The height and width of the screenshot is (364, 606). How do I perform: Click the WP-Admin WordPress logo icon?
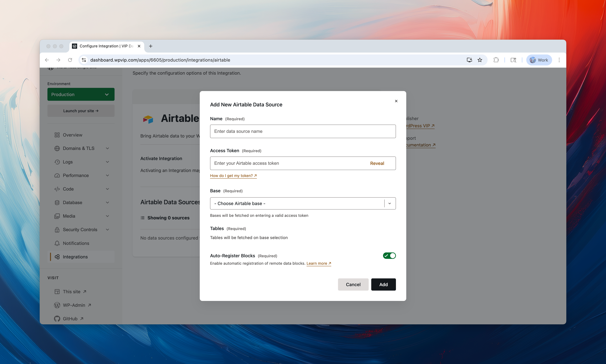[57, 305]
